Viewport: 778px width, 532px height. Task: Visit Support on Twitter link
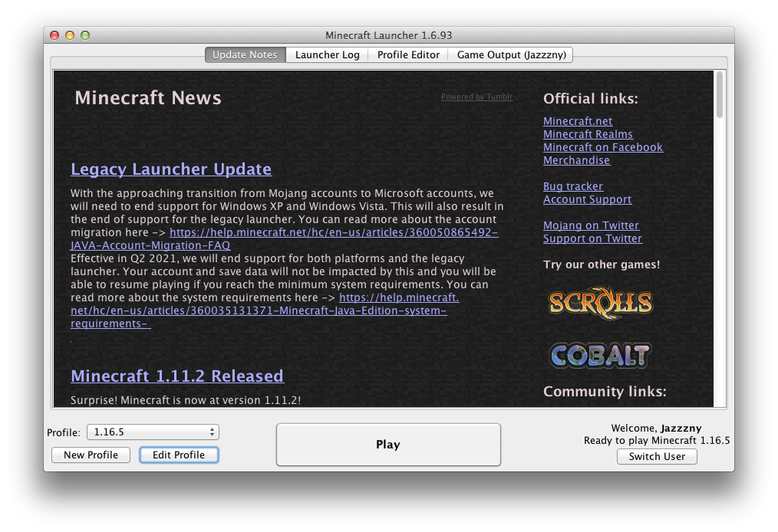coord(592,238)
